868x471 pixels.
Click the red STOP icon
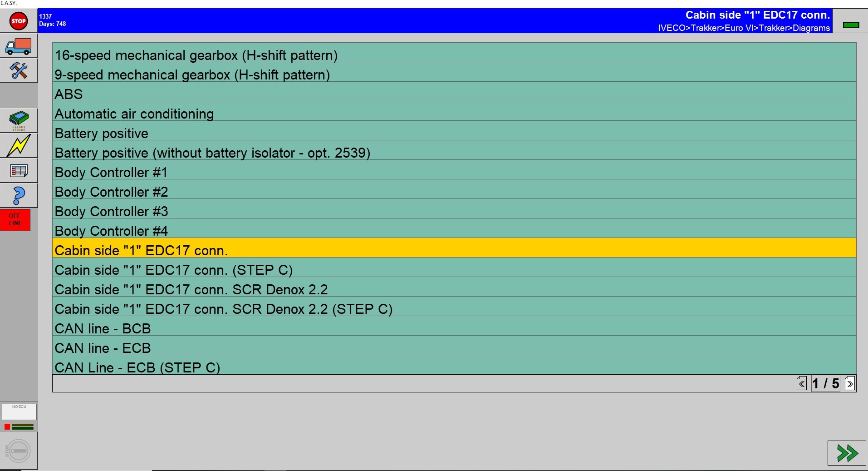click(x=19, y=21)
